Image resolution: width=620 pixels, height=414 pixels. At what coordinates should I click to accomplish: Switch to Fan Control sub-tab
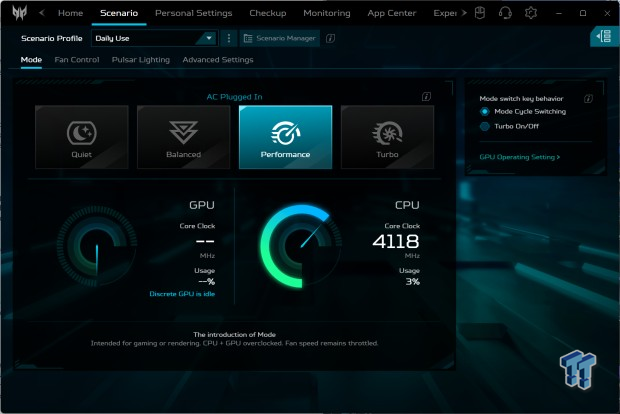(x=77, y=60)
